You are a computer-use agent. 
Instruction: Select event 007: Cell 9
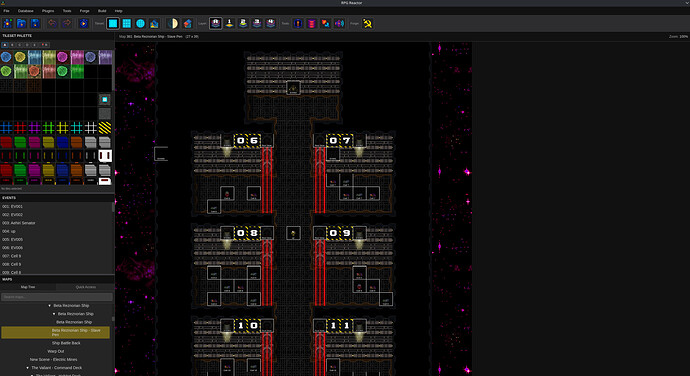56,256
